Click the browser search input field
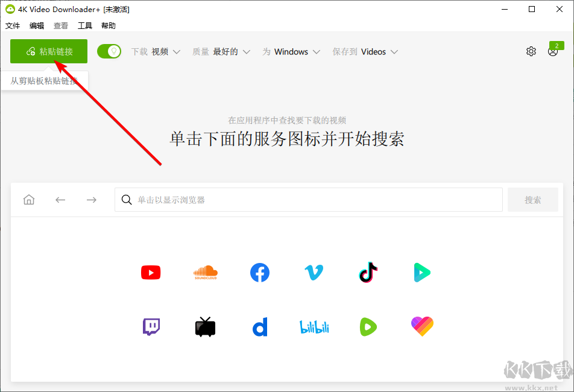This screenshot has width=574, height=392. [308, 200]
